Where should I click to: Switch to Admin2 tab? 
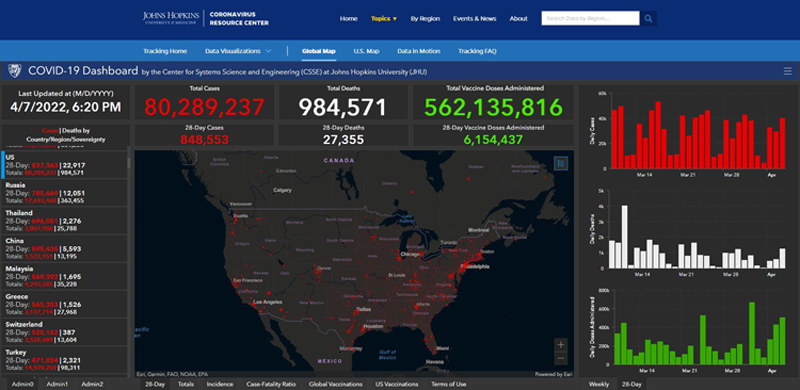pos(92,384)
